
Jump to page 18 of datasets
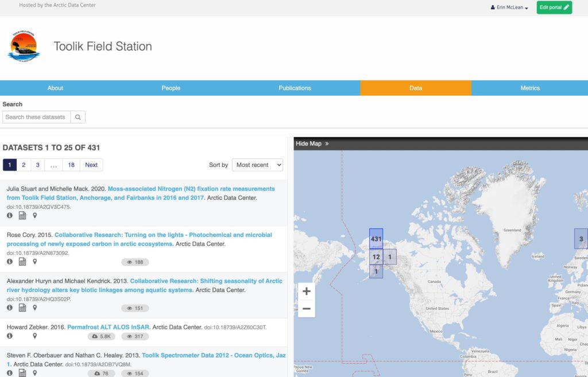[71, 165]
